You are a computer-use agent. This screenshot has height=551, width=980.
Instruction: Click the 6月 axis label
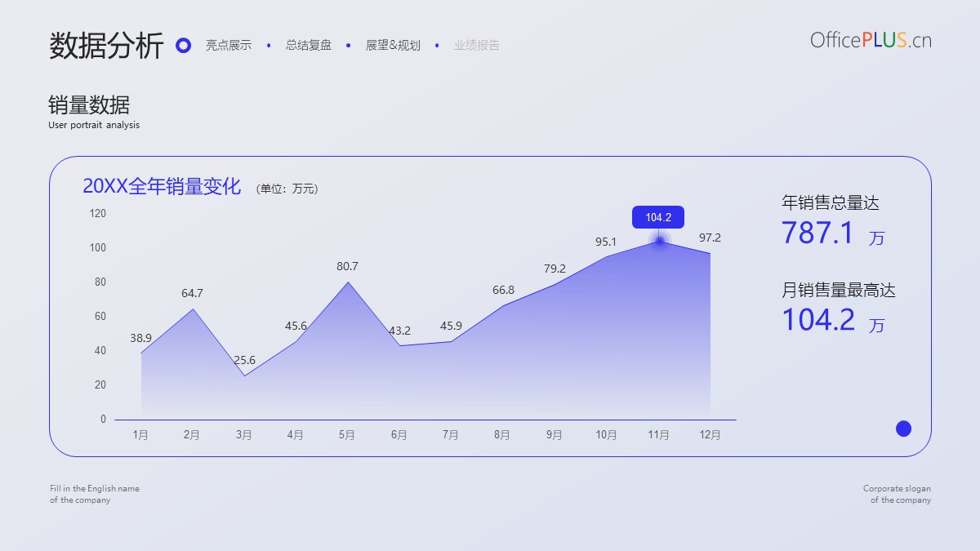coord(399,435)
